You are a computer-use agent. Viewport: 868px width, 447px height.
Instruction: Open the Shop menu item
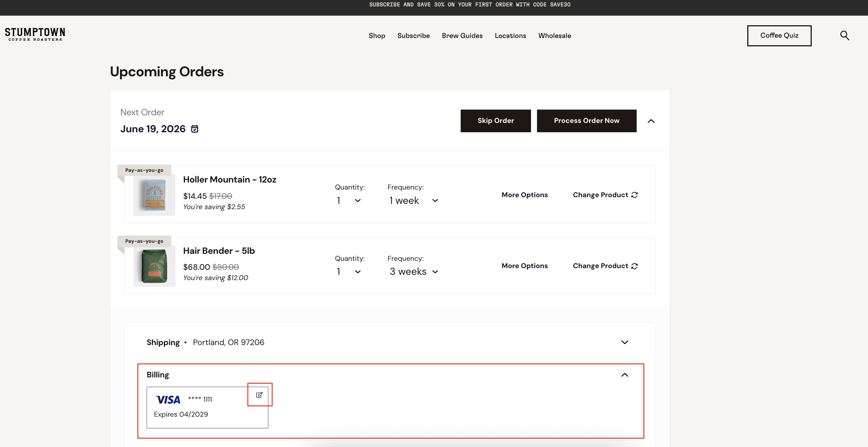point(377,36)
